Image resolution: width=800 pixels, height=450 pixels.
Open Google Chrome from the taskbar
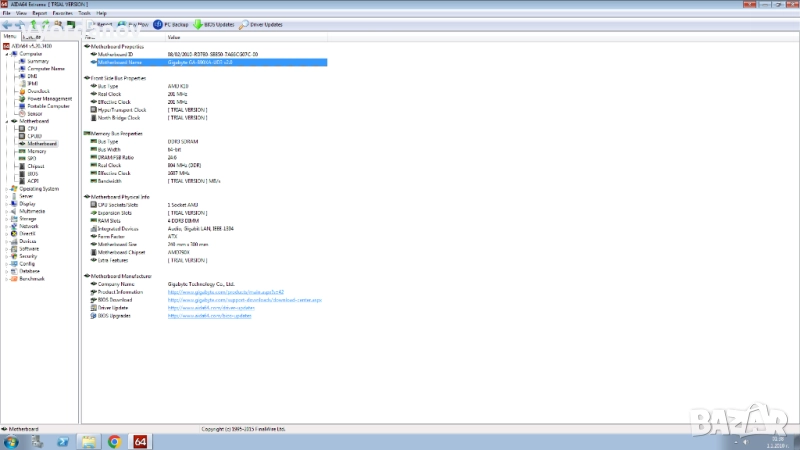114,441
